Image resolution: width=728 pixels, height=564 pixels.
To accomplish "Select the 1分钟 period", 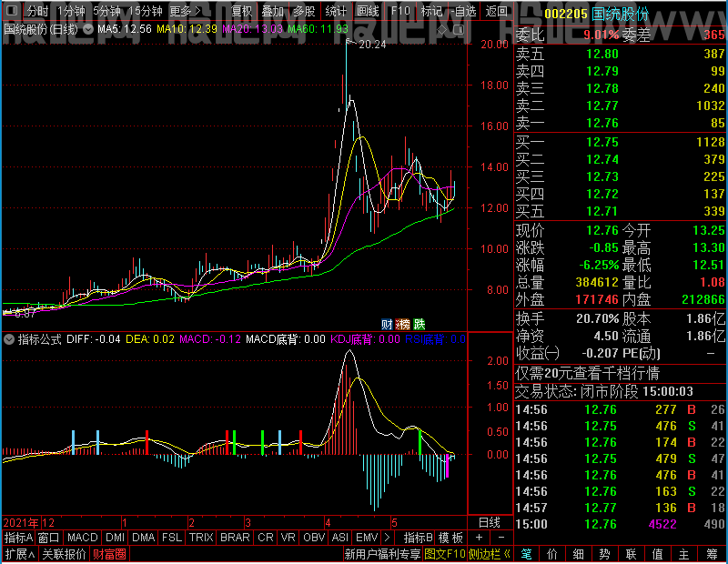I will pyautogui.click(x=72, y=11).
